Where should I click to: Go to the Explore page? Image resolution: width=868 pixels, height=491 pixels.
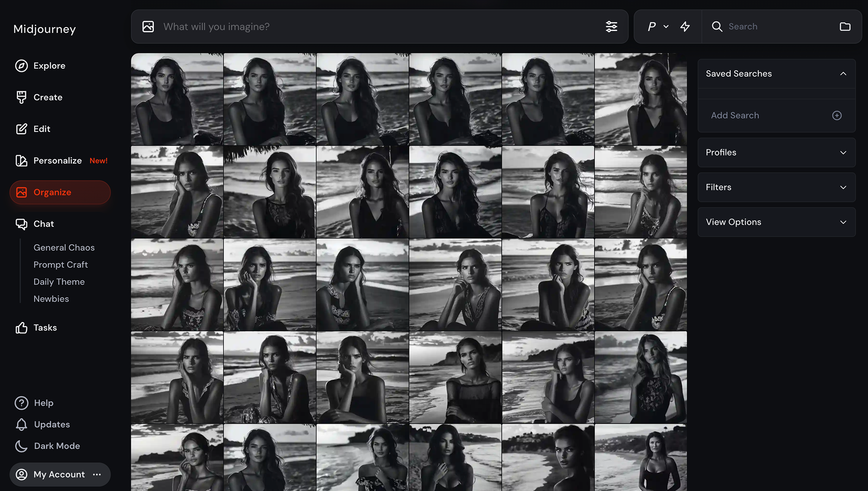(x=49, y=66)
